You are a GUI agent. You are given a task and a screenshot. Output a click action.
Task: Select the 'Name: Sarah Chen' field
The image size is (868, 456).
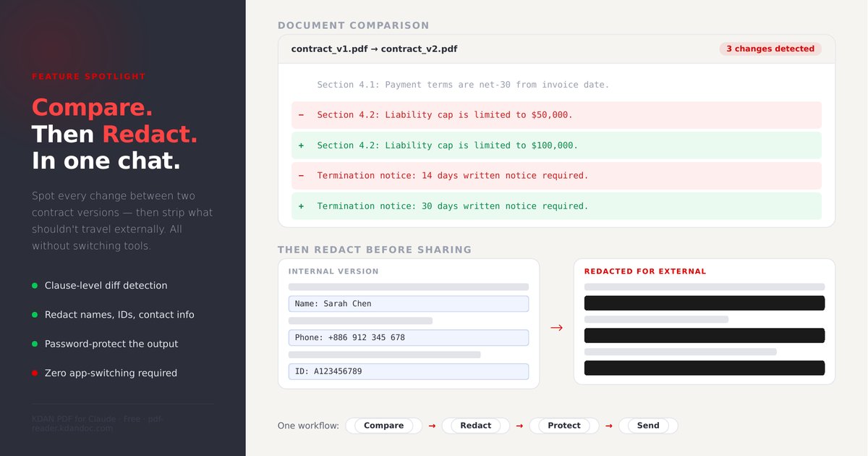(x=409, y=304)
